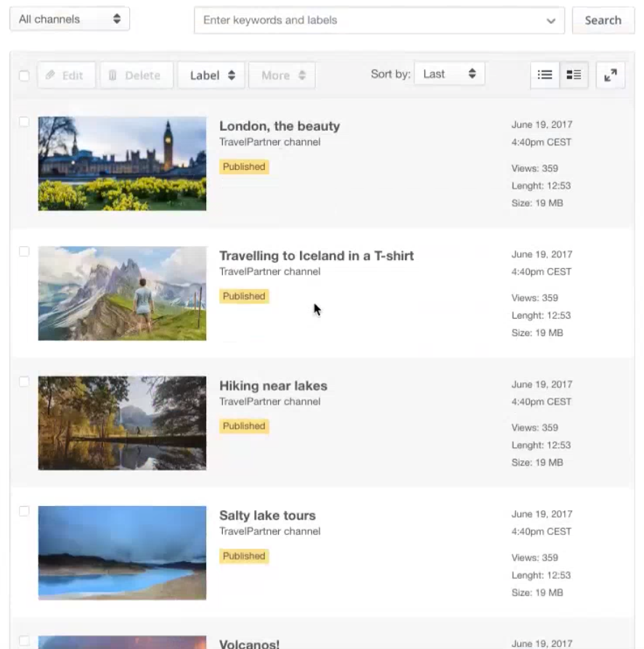Image resolution: width=644 pixels, height=649 pixels.
Task: Click the Sort by: label
Action: [391, 74]
